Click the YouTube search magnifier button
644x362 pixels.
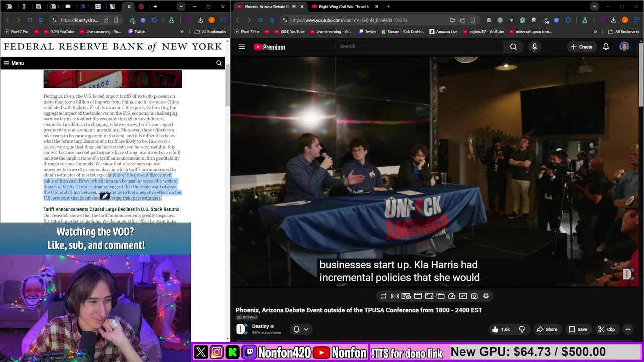click(513, 47)
